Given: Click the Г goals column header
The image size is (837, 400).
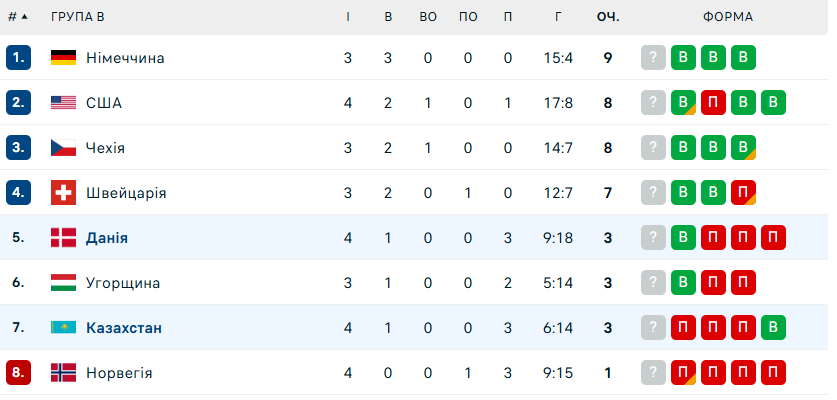Looking at the screenshot, I should pos(558,17).
